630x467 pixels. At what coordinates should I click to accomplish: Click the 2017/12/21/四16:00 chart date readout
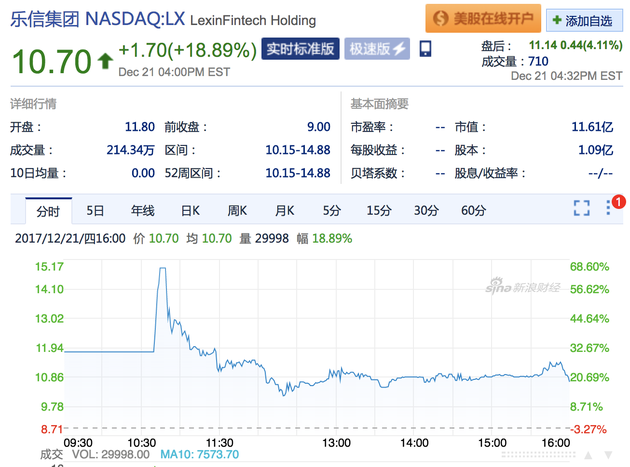tap(70, 238)
